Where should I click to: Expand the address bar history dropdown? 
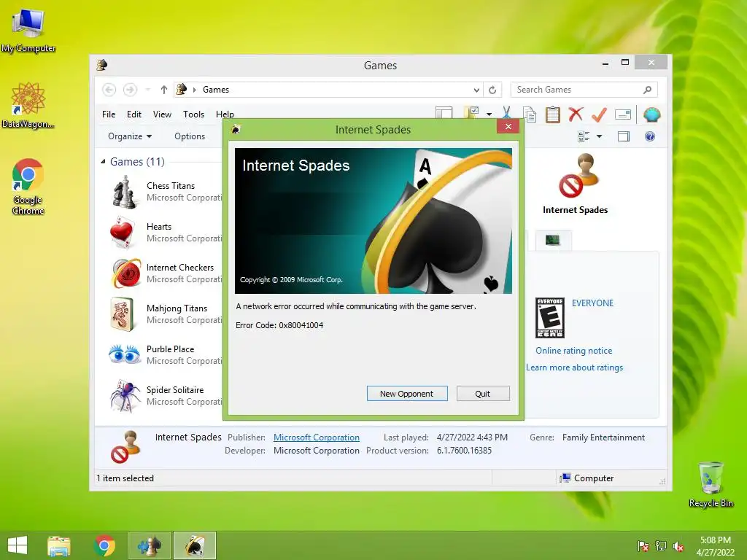tap(476, 90)
